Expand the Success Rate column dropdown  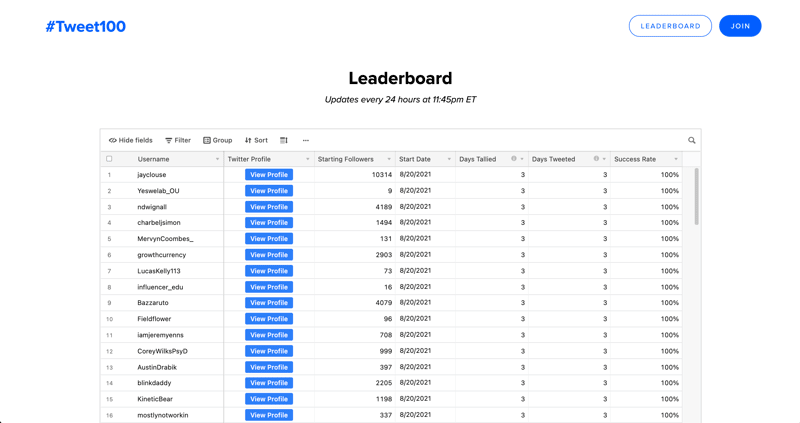click(676, 159)
